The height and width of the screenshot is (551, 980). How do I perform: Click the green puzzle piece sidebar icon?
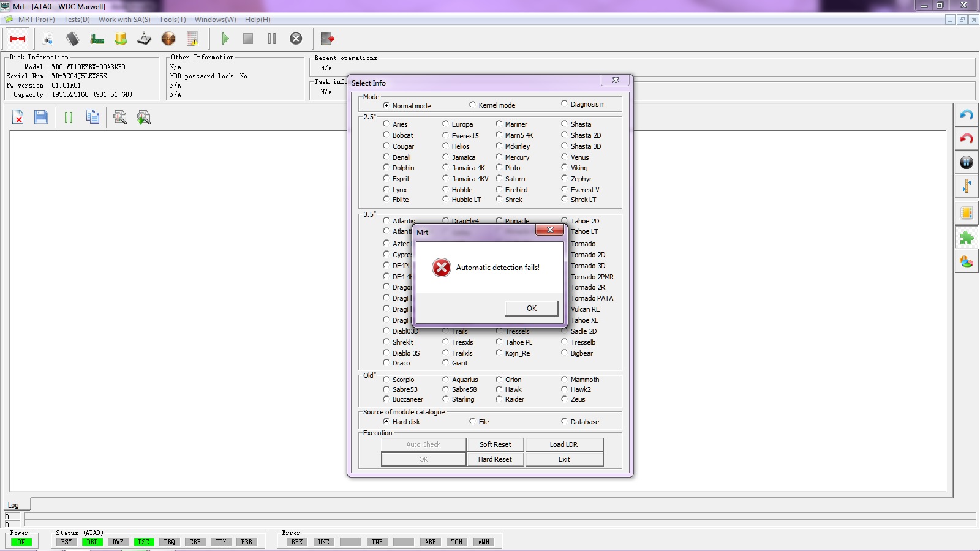[x=967, y=238]
